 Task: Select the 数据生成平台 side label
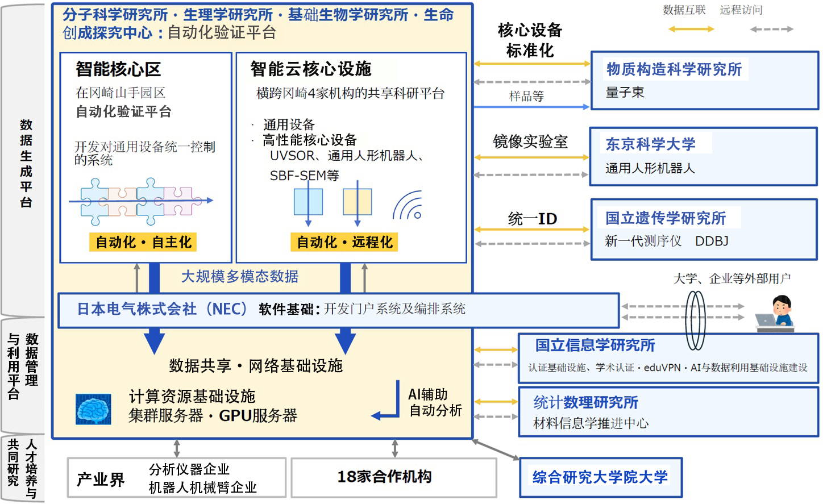[26, 163]
